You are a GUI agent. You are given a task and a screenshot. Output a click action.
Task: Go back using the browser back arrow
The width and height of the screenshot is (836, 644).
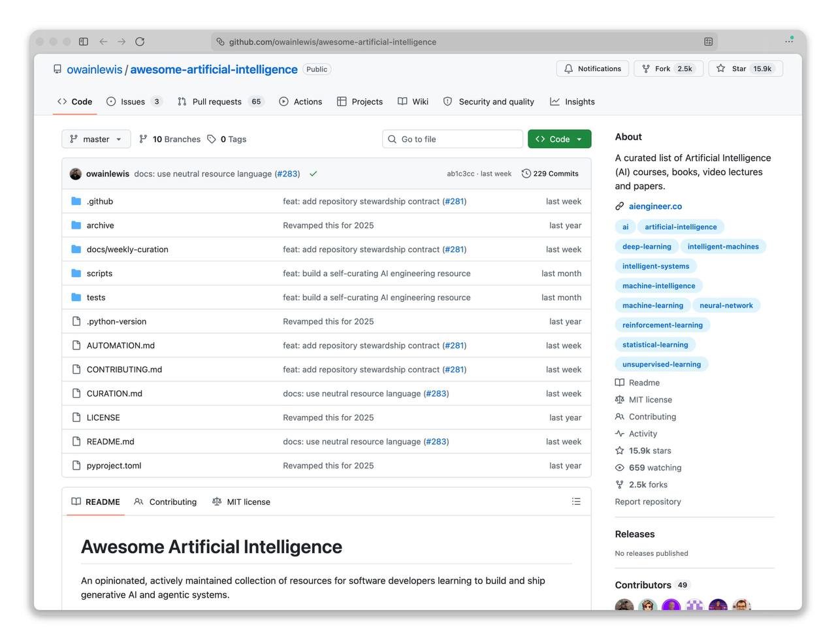click(103, 42)
